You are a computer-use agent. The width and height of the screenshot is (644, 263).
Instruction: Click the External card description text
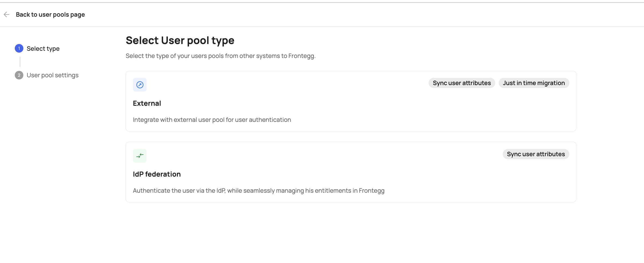click(x=212, y=120)
